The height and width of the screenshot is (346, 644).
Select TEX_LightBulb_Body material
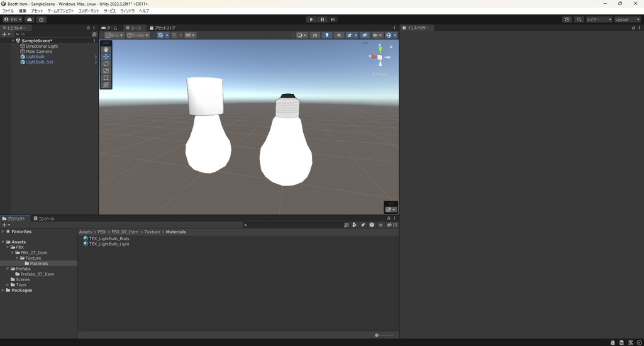109,238
